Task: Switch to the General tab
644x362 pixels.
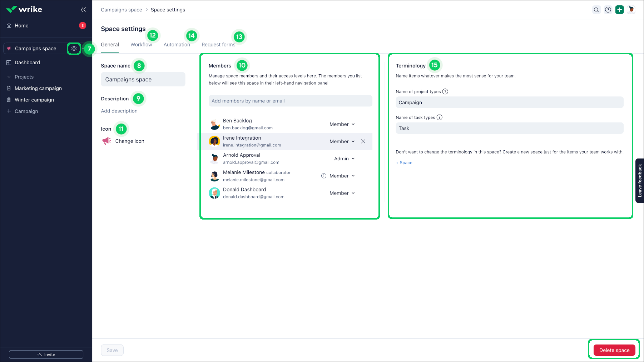Action: pos(110,45)
